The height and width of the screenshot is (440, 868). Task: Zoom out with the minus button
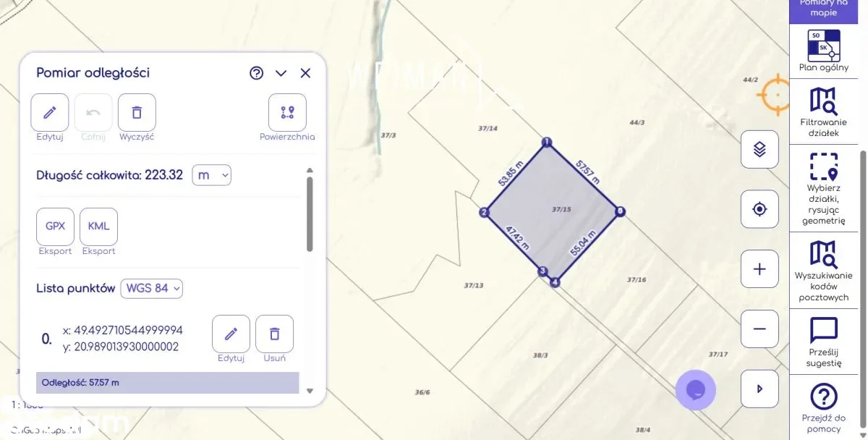759,329
